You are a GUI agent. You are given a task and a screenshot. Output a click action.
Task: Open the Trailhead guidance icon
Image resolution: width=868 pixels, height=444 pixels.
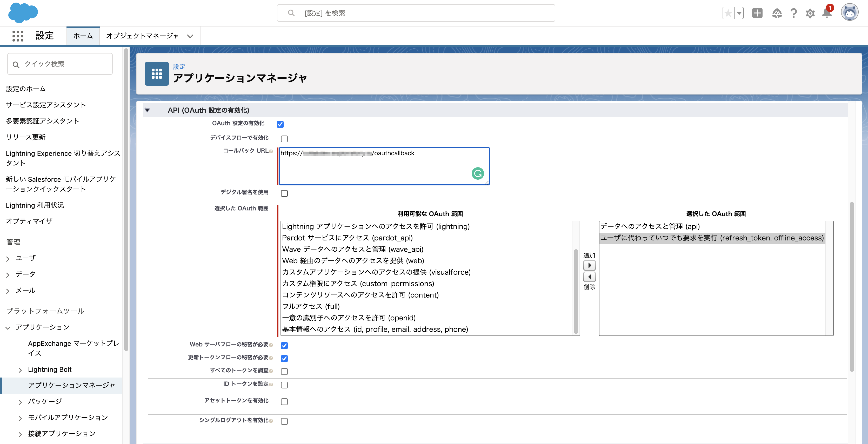click(x=777, y=13)
